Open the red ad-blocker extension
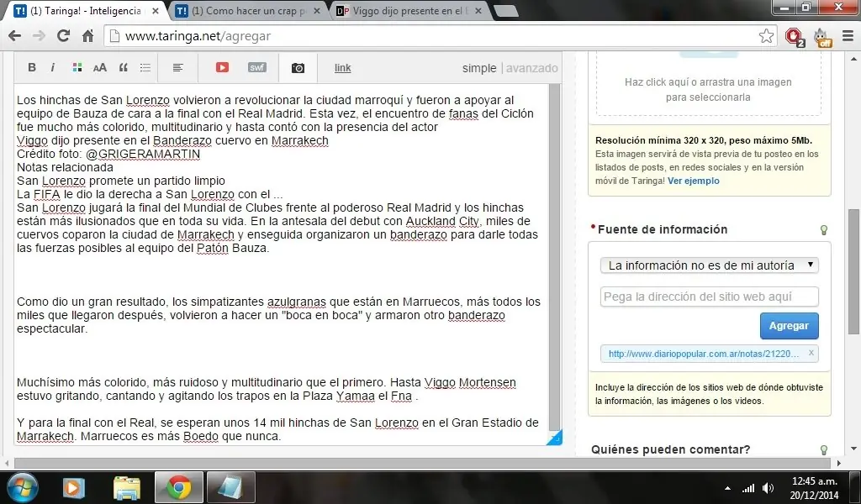The image size is (861, 504). tap(794, 37)
